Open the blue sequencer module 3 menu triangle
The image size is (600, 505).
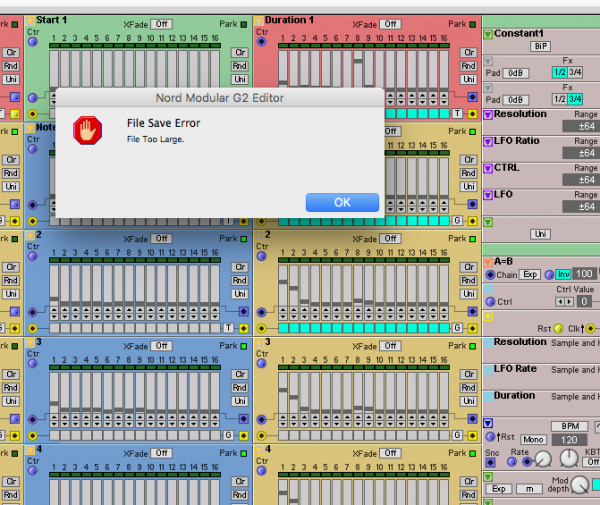(x=30, y=343)
